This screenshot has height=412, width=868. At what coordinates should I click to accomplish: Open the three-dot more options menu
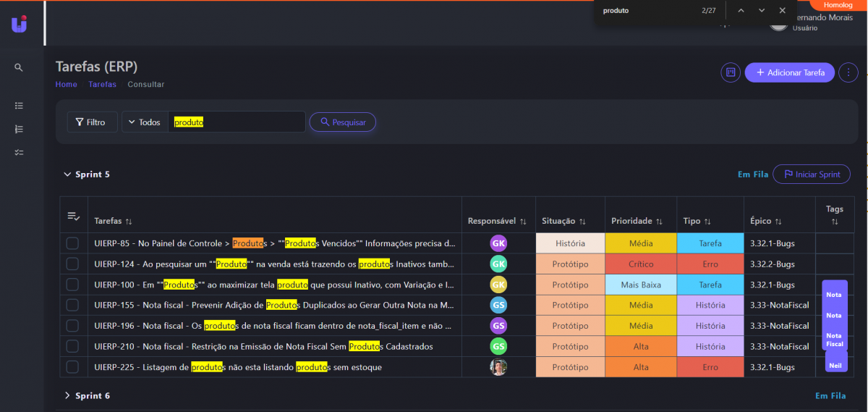[x=848, y=72]
